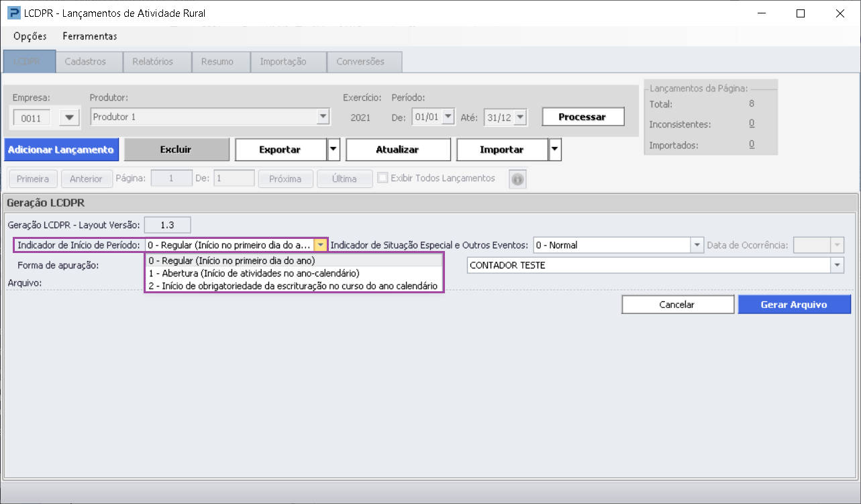This screenshot has width=861, height=504.
Task: Click the LCDPR app logo in title bar
Action: click(13, 13)
